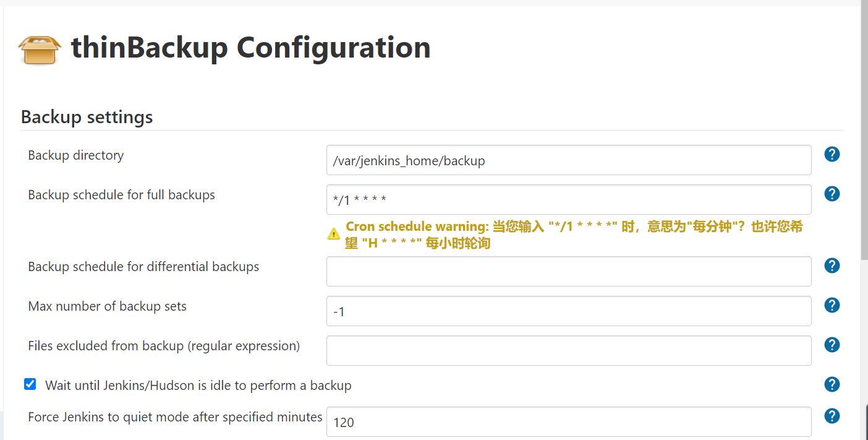The width and height of the screenshot is (868, 440).
Task: Open help for differential backups schedule
Action: point(832,265)
